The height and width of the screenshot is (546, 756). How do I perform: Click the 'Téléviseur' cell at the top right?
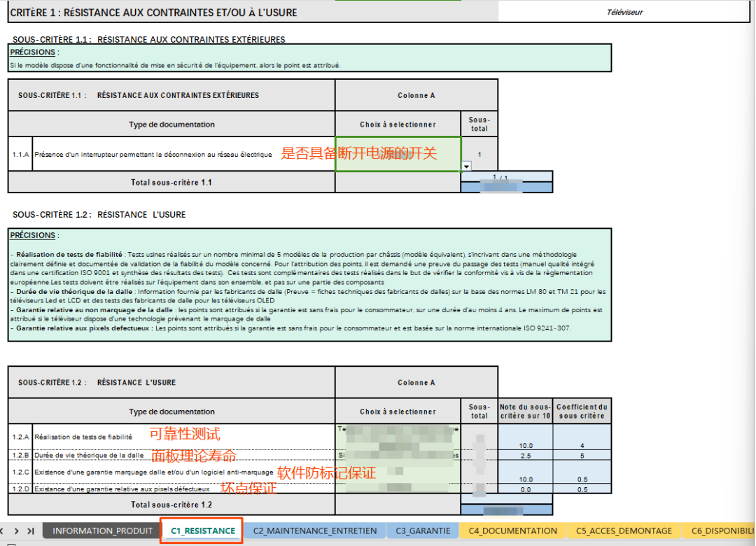624,12
